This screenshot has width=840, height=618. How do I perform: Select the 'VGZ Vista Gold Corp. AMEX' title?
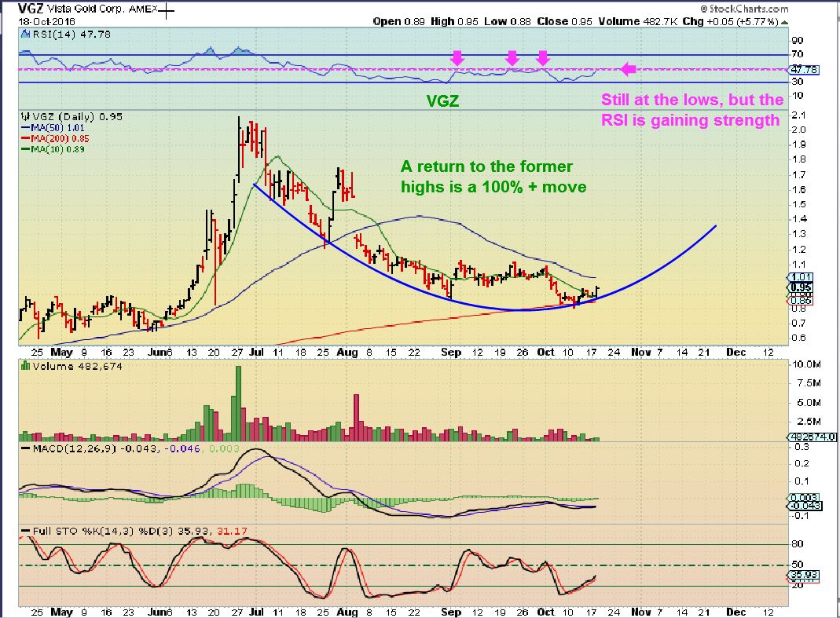(x=88, y=9)
